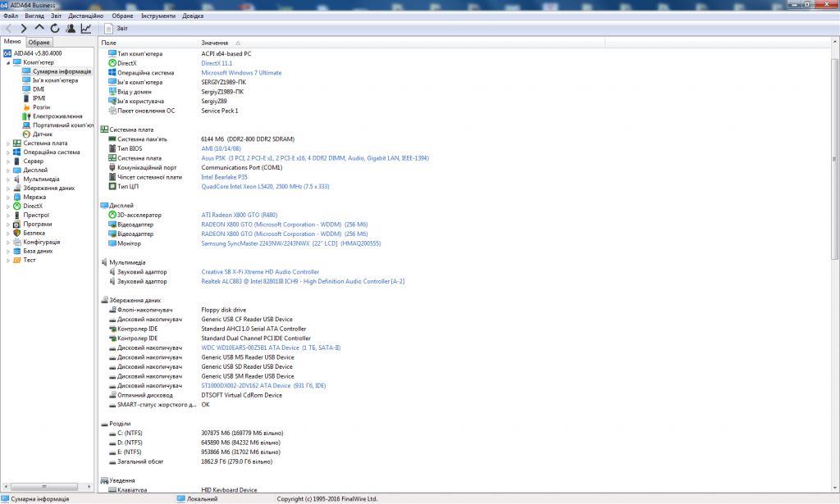
Task: Open the Довідка menu
Action: 193,16
